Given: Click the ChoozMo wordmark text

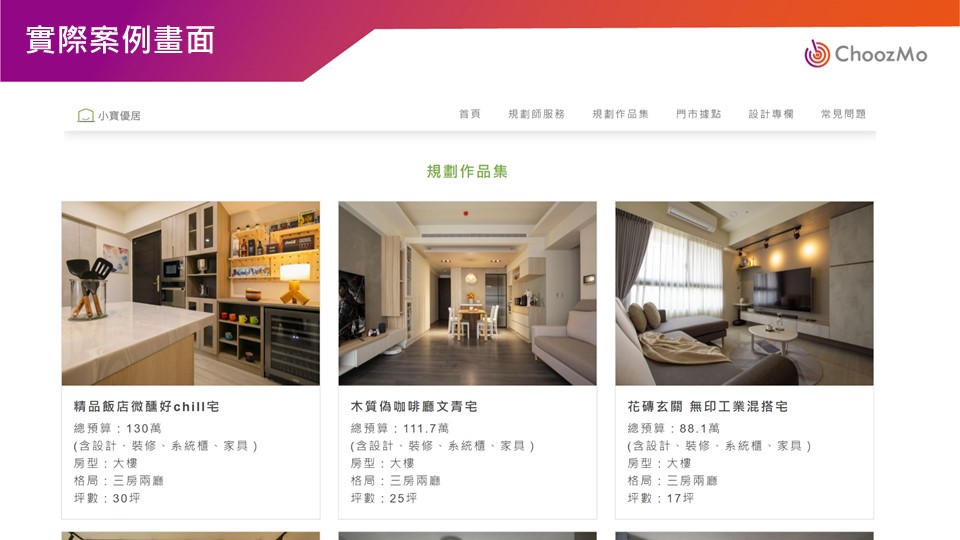Looking at the screenshot, I should click(x=881, y=54).
